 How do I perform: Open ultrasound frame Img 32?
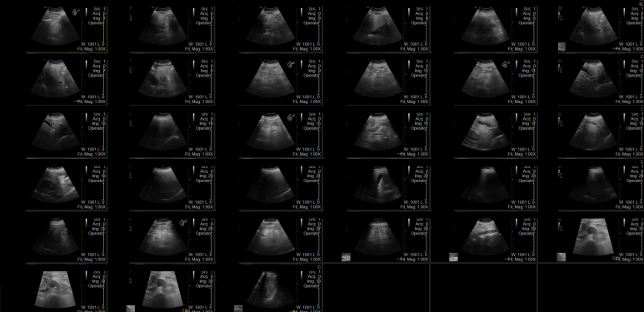coord(163,289)
